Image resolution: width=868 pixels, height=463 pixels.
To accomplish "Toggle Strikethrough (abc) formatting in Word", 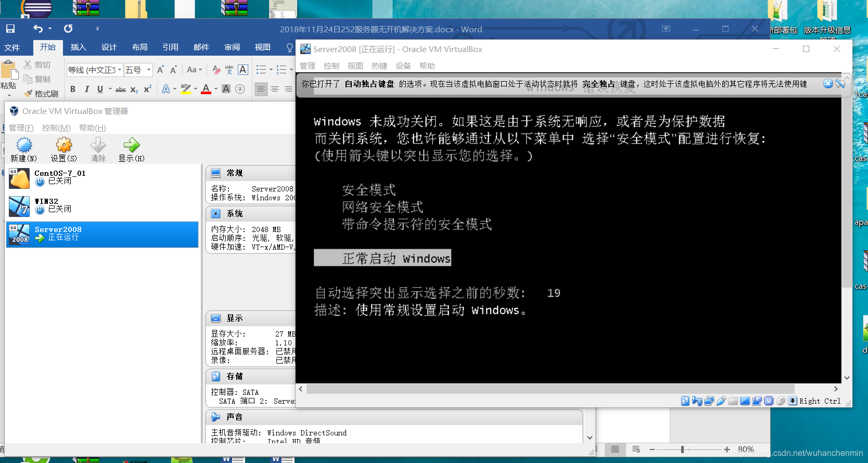I will [x=121, y=89].
